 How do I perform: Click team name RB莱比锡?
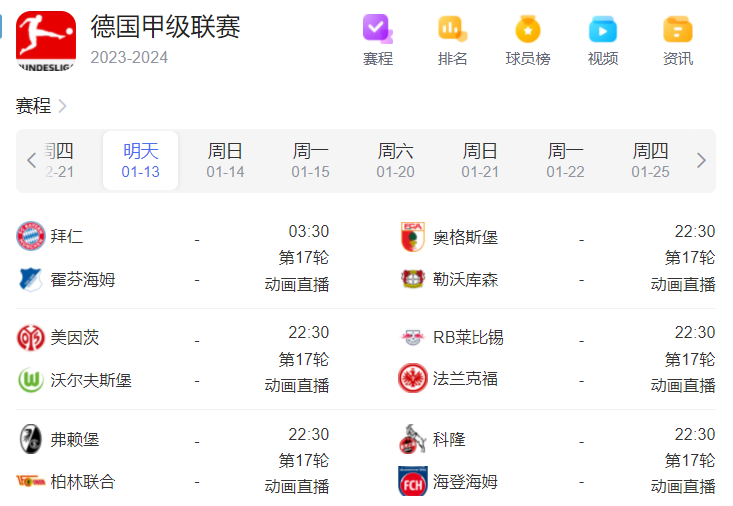coord(468,337)
